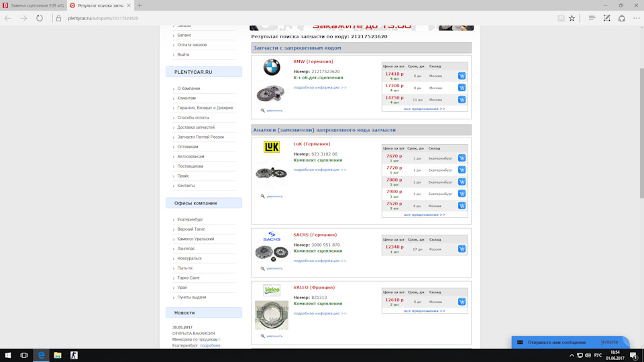Open Екатеринбург office link
The width and height of the screenshot is (644, 362).
(x=190, y=220)
